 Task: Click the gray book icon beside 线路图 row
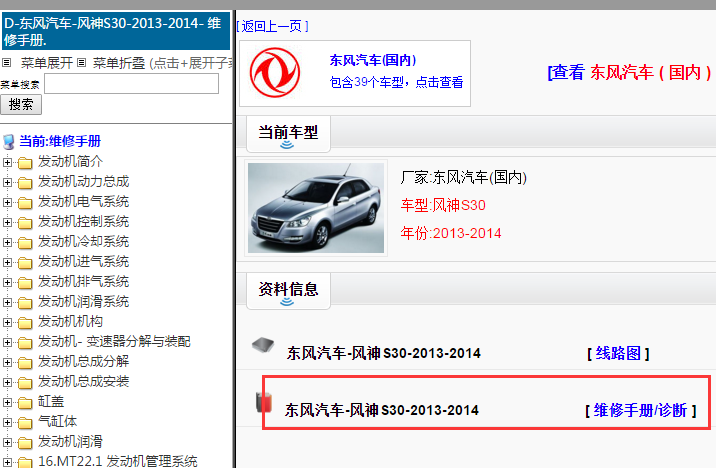[263, 345]
